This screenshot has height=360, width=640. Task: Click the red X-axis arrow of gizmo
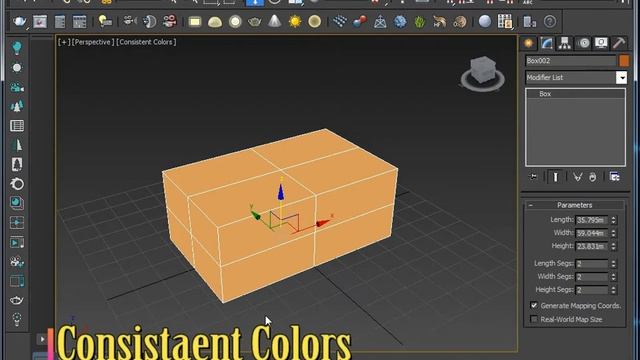tap(323, 223)
